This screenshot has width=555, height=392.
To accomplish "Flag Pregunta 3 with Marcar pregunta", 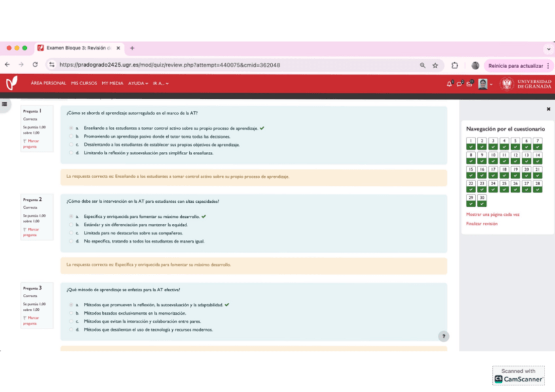I will click(x=31, y=320).
